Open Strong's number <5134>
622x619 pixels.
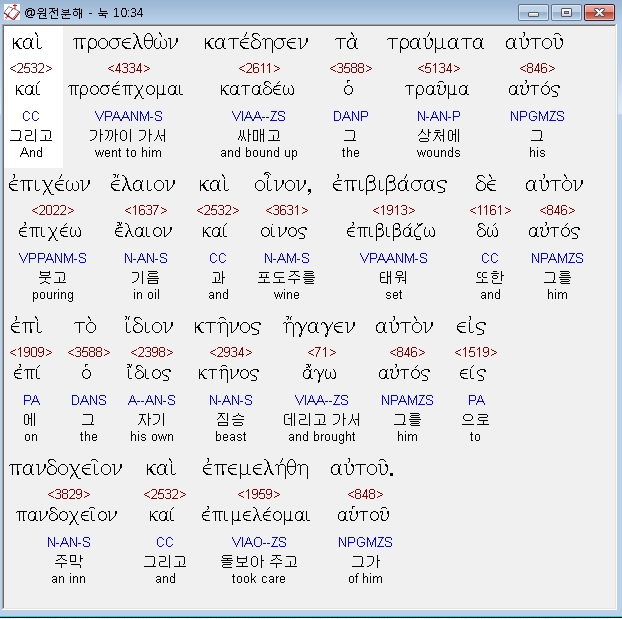[x=438, y=69]
